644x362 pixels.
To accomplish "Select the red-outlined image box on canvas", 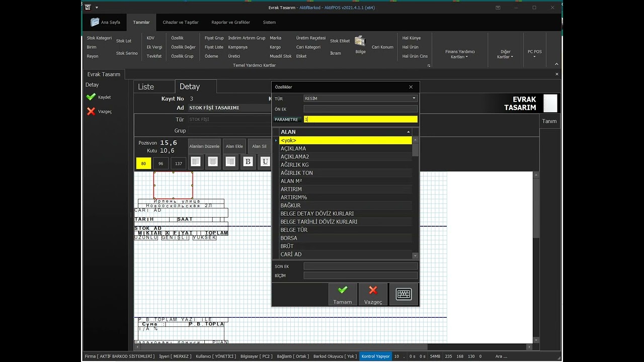I will (173, 185).
